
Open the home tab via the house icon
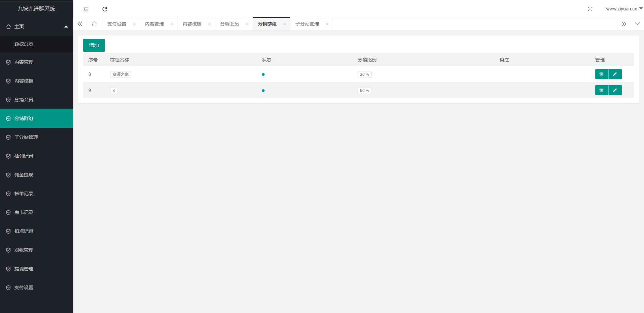[94, 24]
